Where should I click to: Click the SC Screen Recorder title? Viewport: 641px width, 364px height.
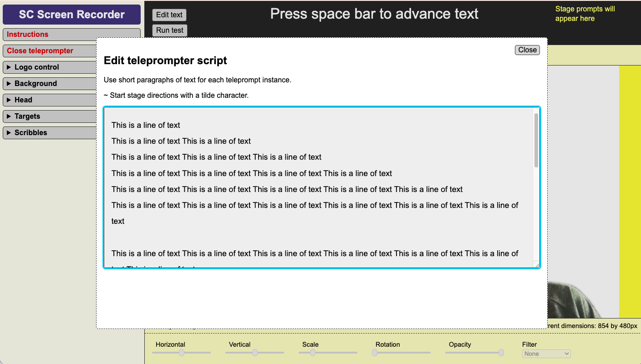tap(71, 14)
